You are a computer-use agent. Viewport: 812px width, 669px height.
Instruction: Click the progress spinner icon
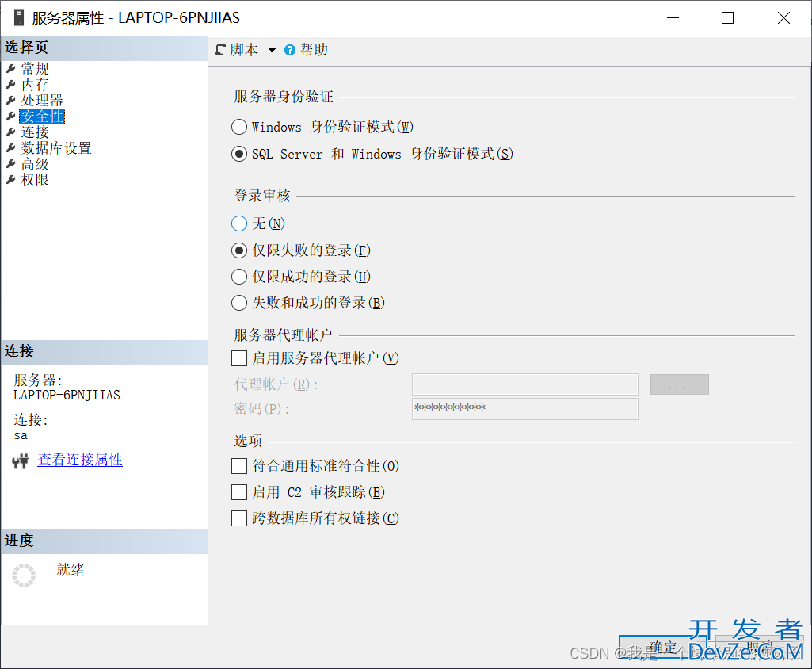[24, 575]
